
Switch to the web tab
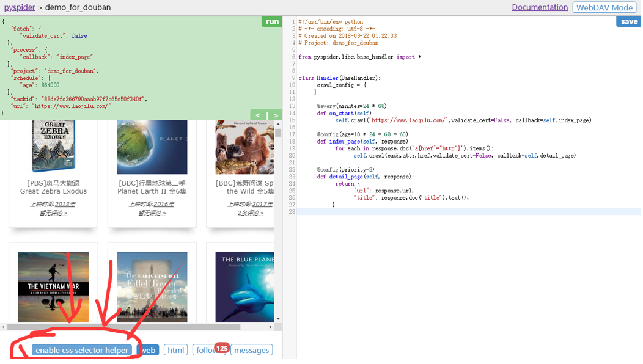pyautogui.click(x=149, y=350)
